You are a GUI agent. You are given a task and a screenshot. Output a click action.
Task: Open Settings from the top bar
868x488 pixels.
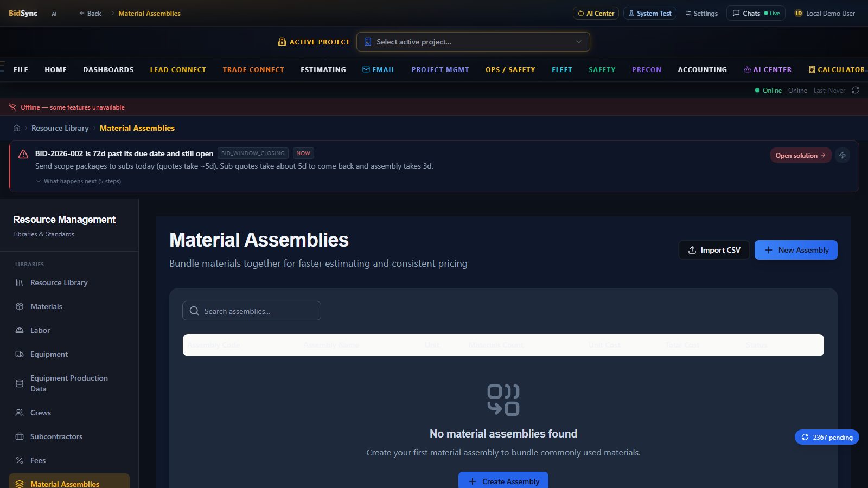coord(701,13)
